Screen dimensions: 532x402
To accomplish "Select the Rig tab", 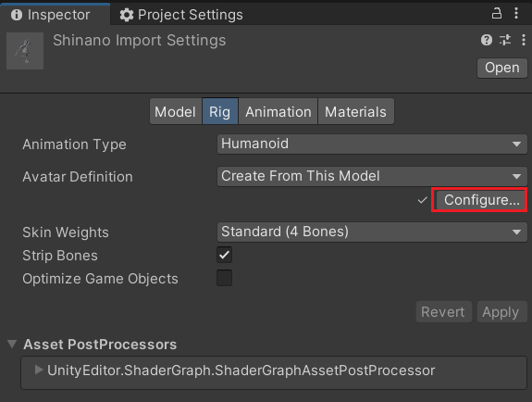I will point(220,112).
